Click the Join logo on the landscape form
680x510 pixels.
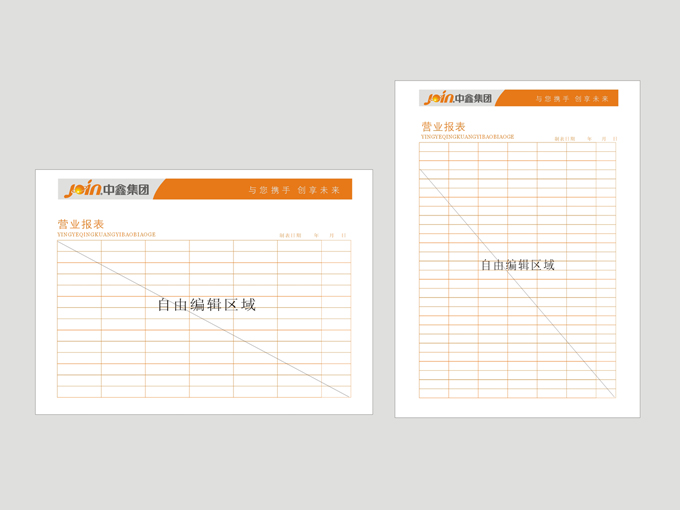(x=83, y=189)
